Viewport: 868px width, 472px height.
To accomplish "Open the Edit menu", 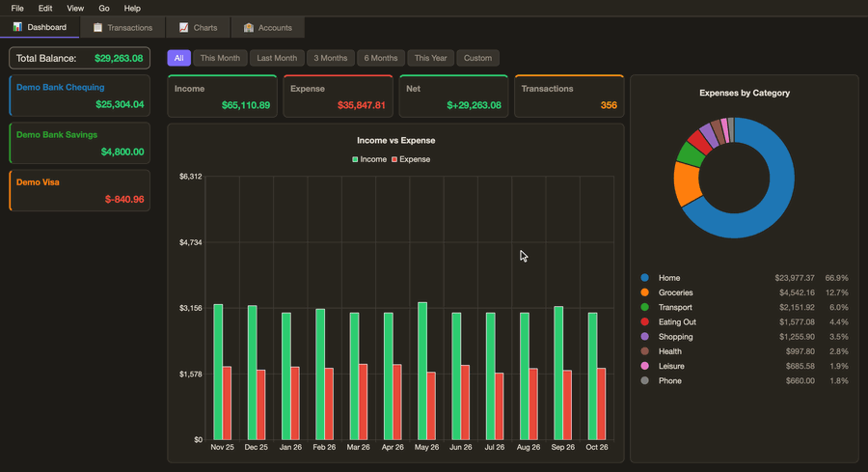I will (45, 9).
